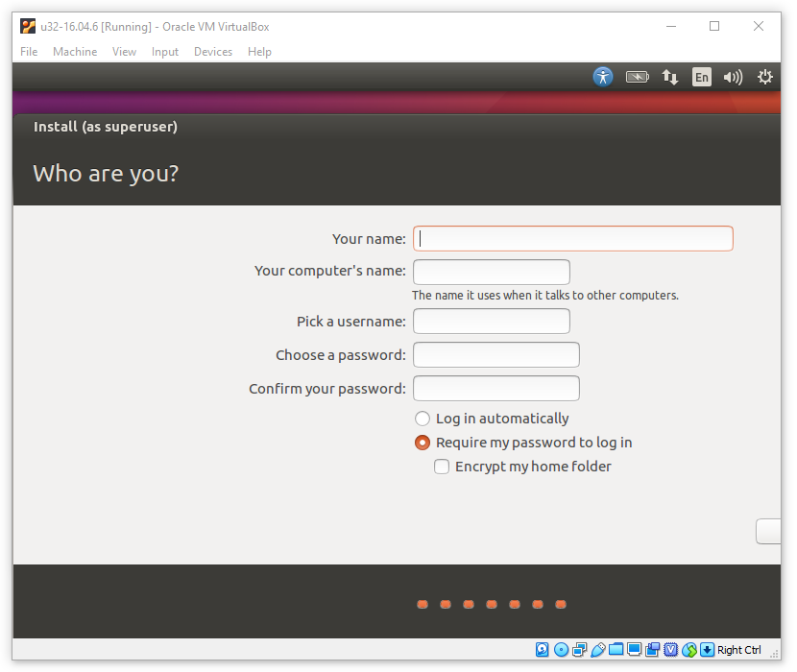
Task: Open the 'En' keyboard language dropdown
Action: (702, 77)
